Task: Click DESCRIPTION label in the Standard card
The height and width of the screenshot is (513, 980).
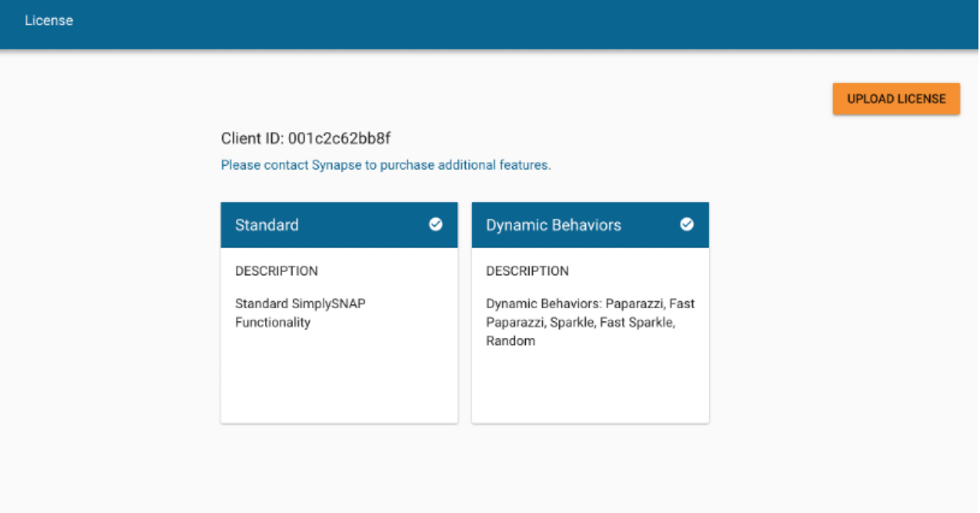Action: click(x=277, y=271)
